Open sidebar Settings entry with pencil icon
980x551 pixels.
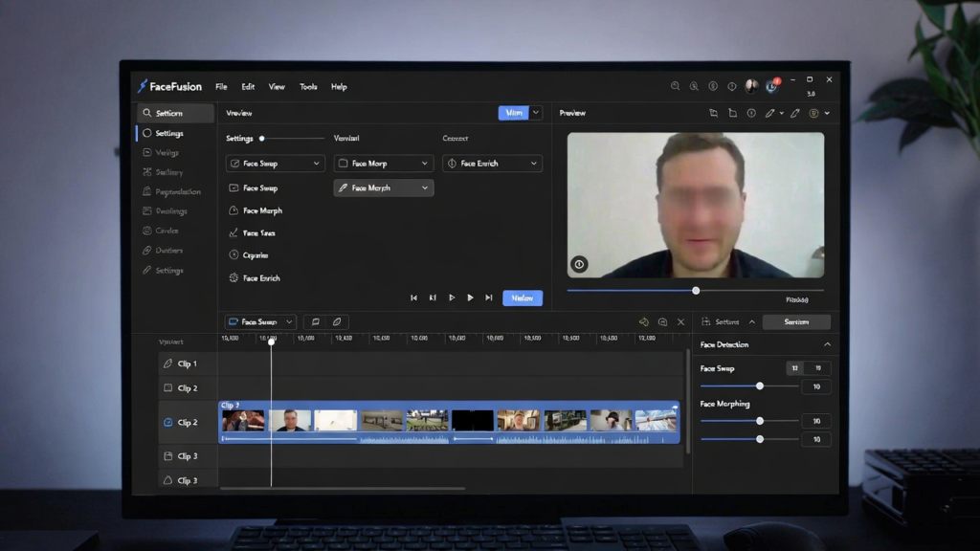click(163, 271)
